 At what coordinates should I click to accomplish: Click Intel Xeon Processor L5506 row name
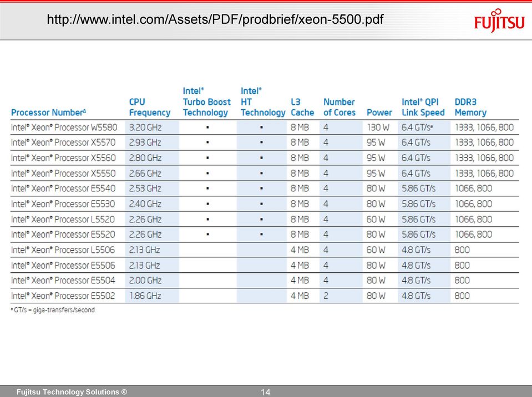click(63, 250)
